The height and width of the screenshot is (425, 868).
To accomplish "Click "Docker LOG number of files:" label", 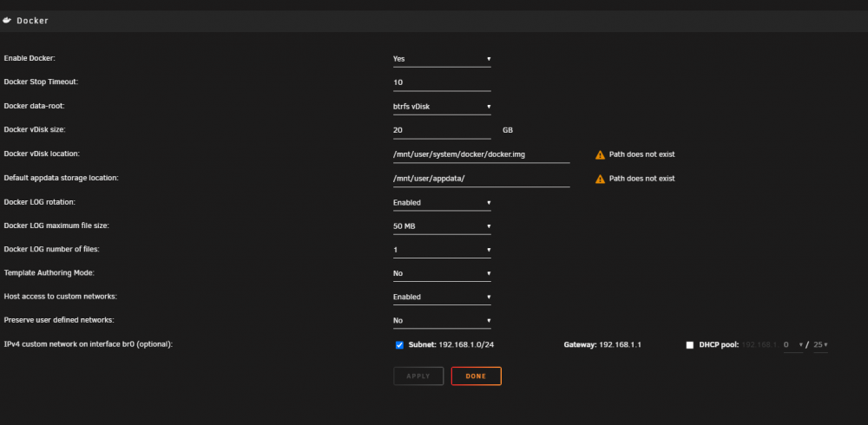I will [x=51, y=250].
